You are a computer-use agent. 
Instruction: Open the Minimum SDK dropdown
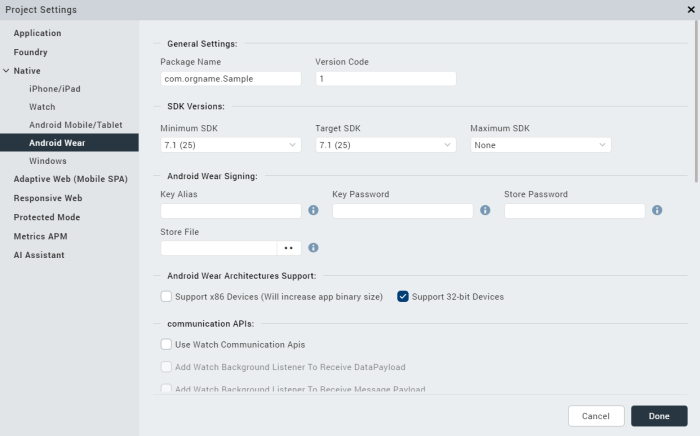click(x=230, y=145)
